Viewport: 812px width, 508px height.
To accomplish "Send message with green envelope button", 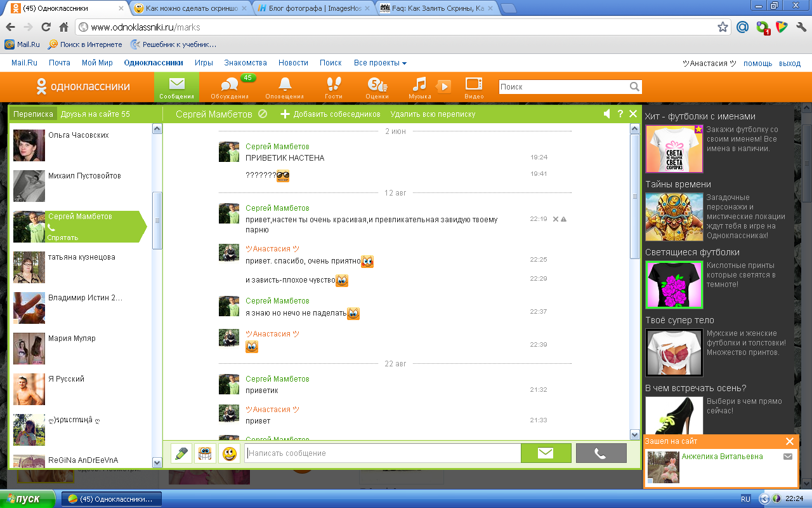I will point(546,453).
